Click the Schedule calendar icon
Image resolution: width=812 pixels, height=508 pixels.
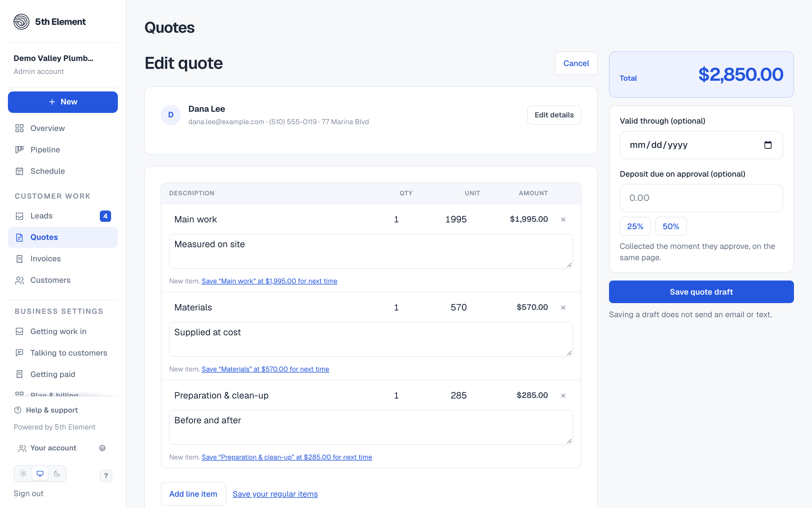point(19,171)
